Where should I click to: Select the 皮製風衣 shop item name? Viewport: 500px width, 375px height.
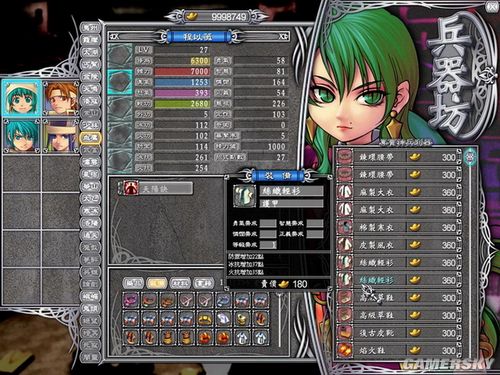click(376, 245)
